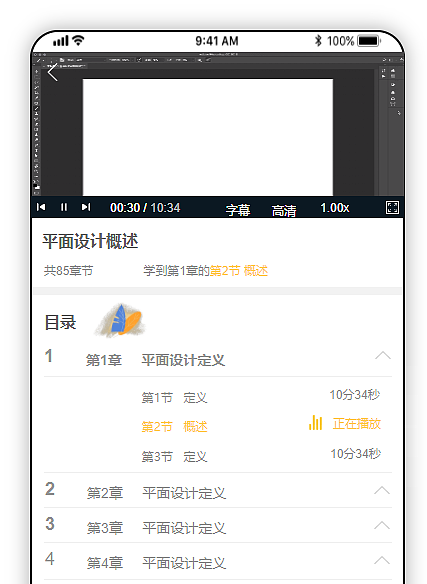Expand 第2章 chevron arrow

[x=382, y=490]
